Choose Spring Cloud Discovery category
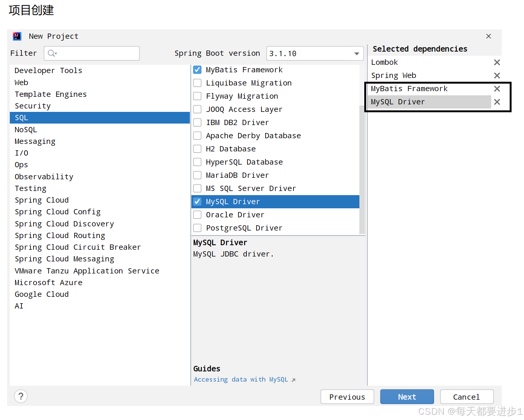524x420 pixels. pos(100,224)
